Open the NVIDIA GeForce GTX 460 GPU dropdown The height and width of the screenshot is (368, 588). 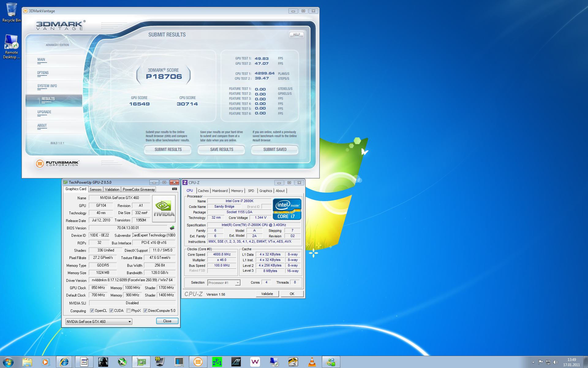[99, 321]
